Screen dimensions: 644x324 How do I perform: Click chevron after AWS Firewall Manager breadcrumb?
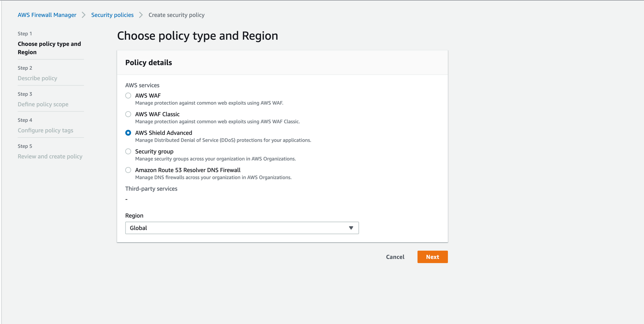[x=84, y=15]
